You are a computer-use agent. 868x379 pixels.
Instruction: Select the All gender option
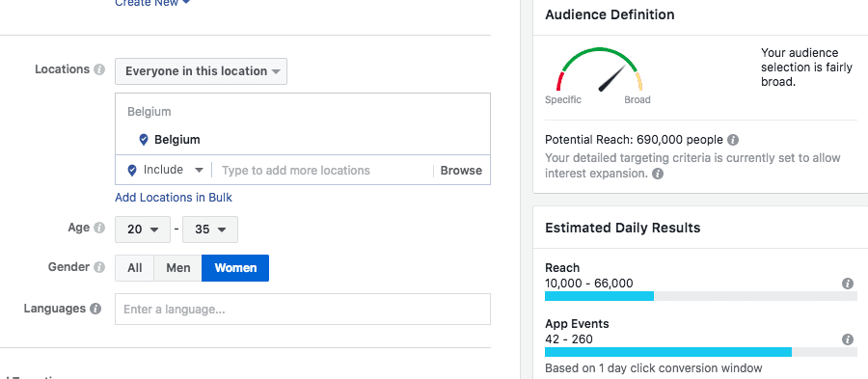point(134,268)
